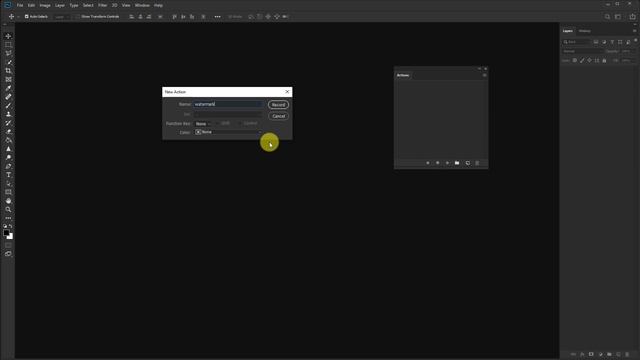
Task: Click the Record button
Action: tap(278, 105)
